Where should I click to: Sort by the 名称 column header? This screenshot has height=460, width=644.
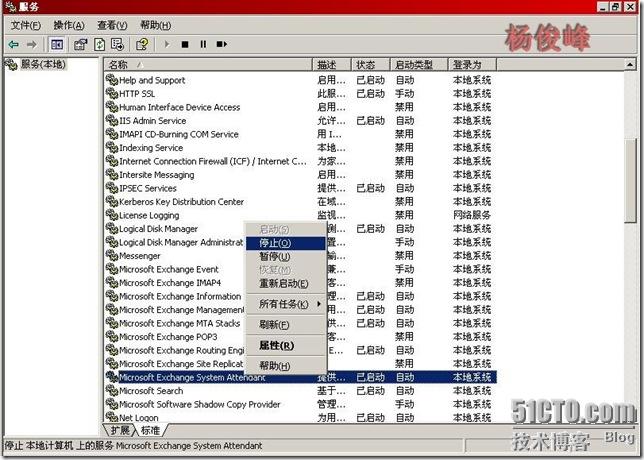click(x=208, y=64)
